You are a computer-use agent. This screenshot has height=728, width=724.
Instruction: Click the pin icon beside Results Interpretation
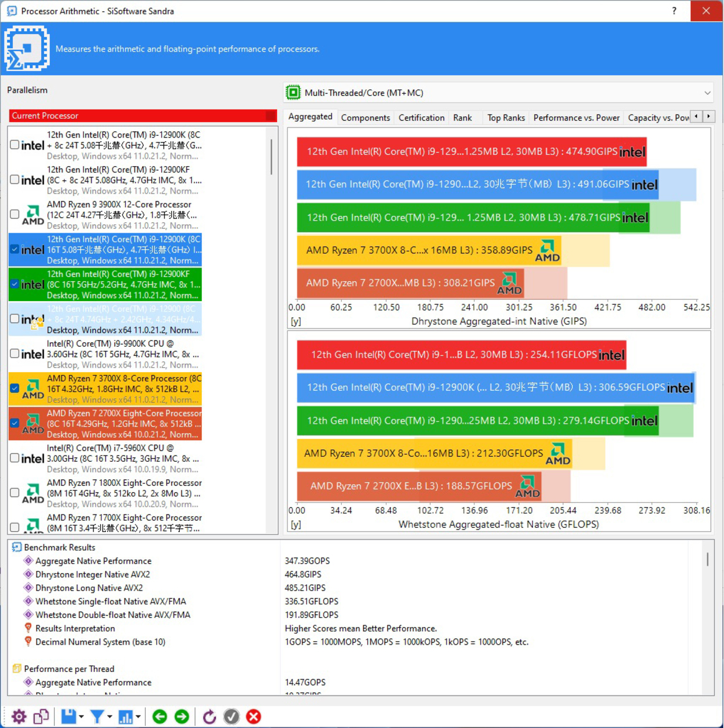[x=29, y=628]
